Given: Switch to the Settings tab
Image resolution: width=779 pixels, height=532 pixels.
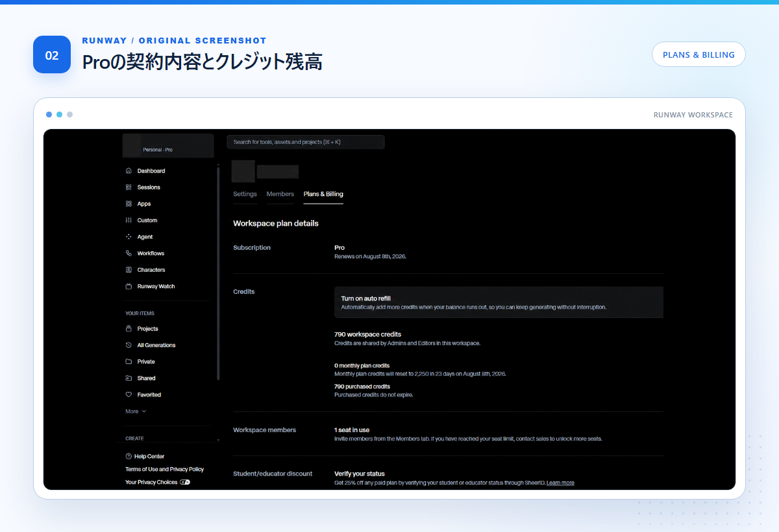Looking at the screenshot, I should [x=245, y=194].
